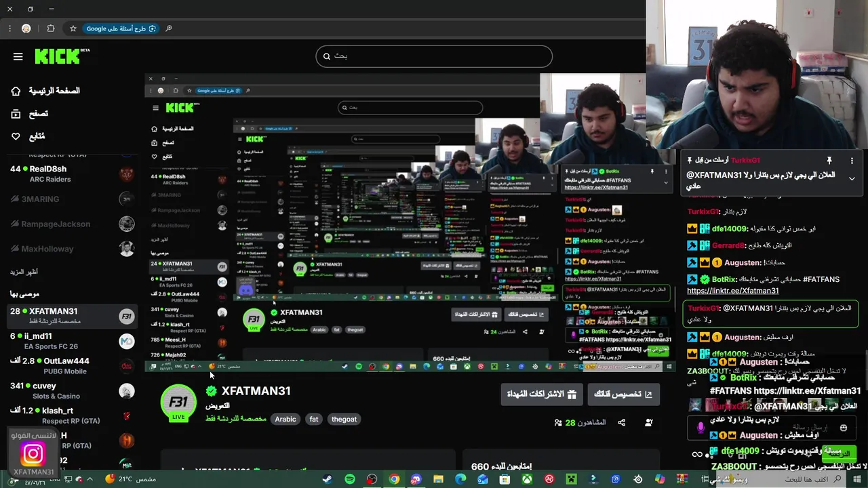Screen dimensions: 868x488
Task: Click microphone icon in chat input
Action: [701, 428]
